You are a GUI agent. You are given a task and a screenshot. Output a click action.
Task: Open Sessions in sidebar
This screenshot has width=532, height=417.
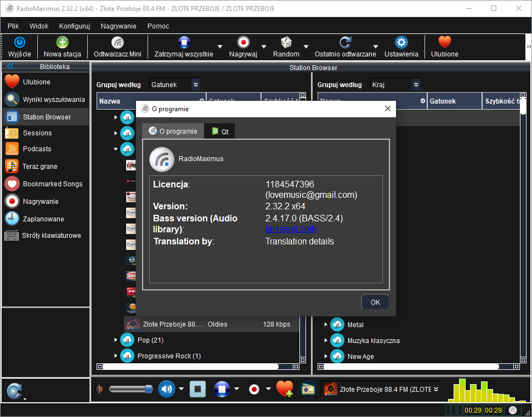(x=46, y=133)
